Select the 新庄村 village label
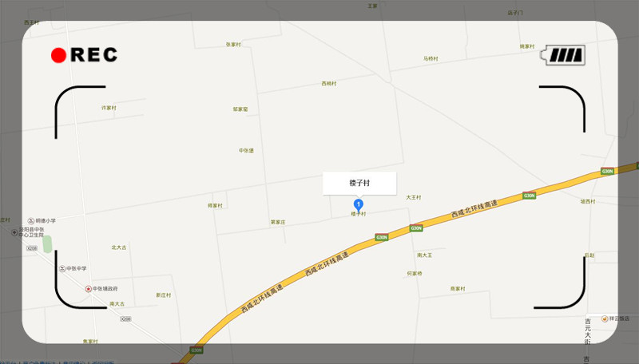The height and width of the screenshot is (364, 639). [164, 295]
